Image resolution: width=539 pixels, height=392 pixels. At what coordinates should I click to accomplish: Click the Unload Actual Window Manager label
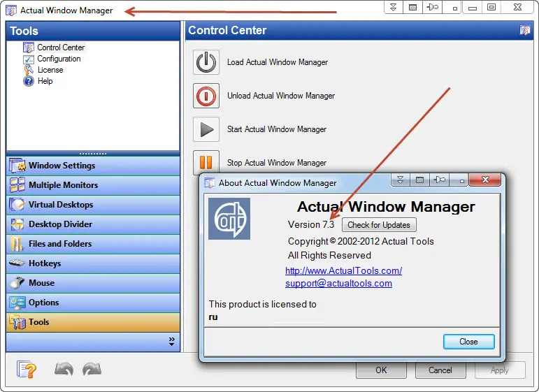click(x=281, y=96)
